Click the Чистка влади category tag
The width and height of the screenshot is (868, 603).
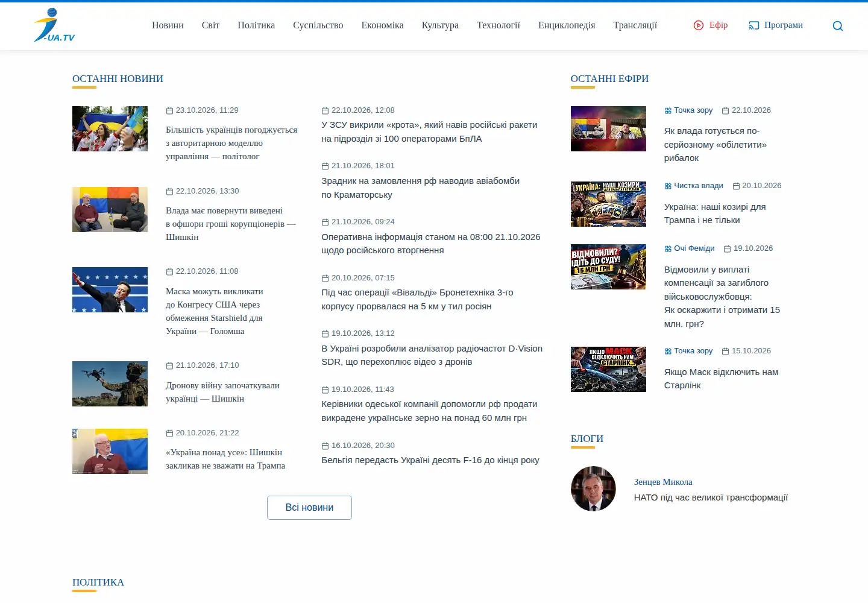699,186
